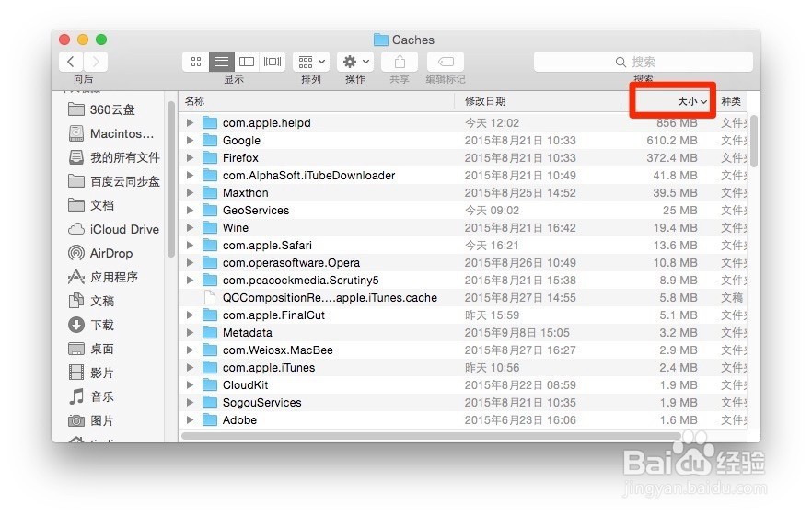Open iCloud Drive in sidebar
The height and width of the screenshot is (516, 812).
pyautogui.click(x=114, y=229)
